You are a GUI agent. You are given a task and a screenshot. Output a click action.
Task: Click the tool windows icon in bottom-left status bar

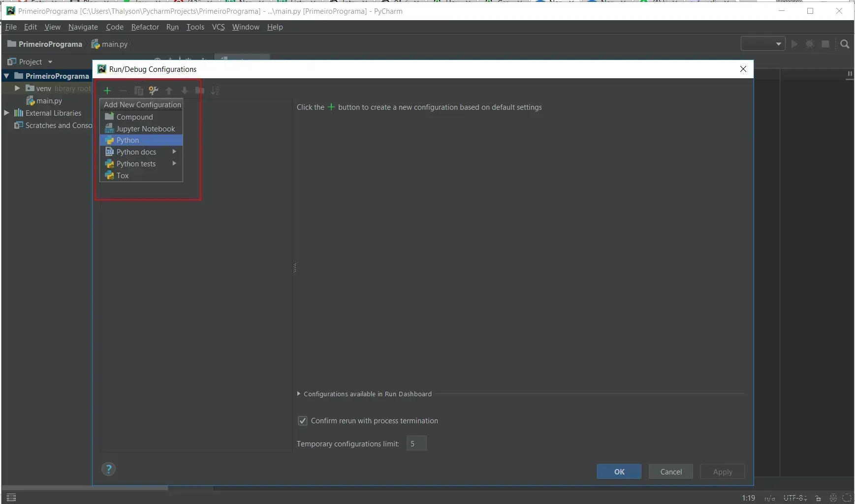(x=11, y=498)
